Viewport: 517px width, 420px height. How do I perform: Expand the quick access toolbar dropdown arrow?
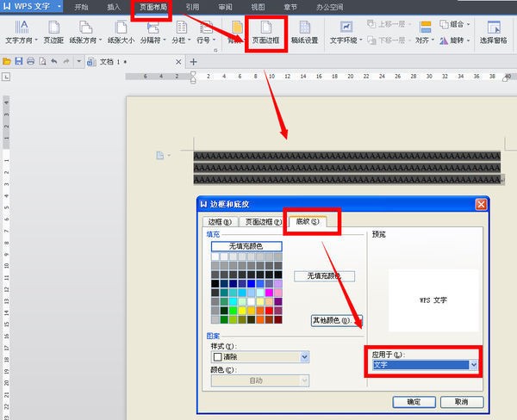click(x=78, y=61)
